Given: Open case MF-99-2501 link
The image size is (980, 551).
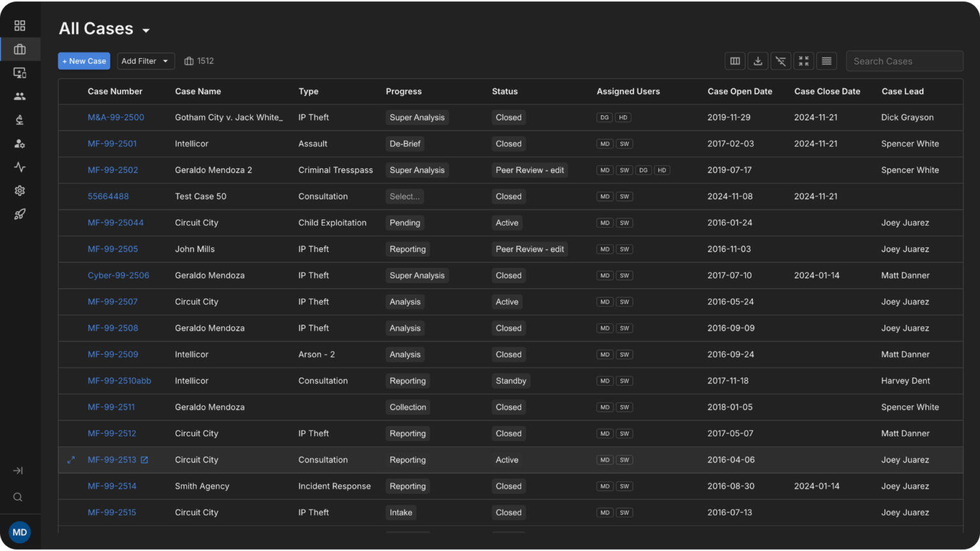Looking at the screenshot, I should [x=112, y=143].
